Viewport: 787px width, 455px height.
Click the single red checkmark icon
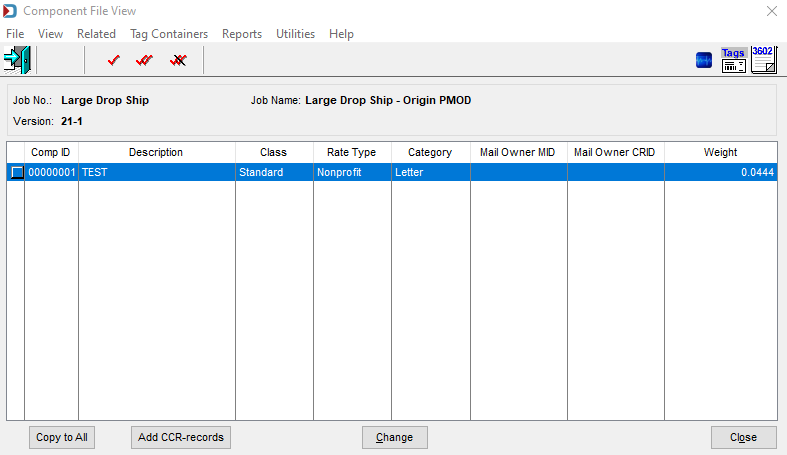coord(114,61)
